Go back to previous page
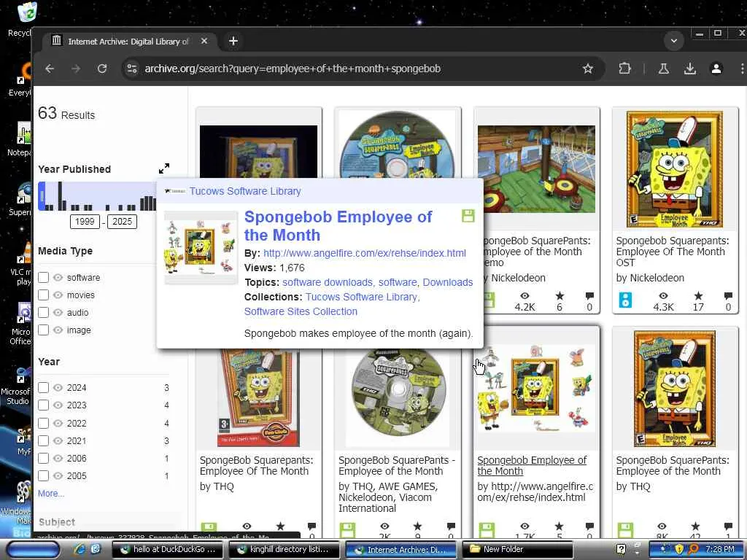Screen dimensions: 747x560 (50, 69)
